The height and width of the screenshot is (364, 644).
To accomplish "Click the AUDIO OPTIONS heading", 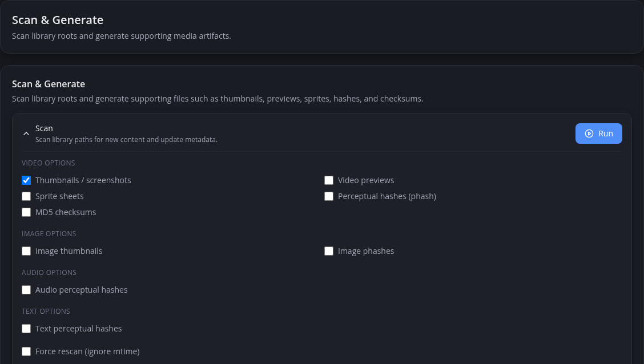I will (x=49, y=273).
